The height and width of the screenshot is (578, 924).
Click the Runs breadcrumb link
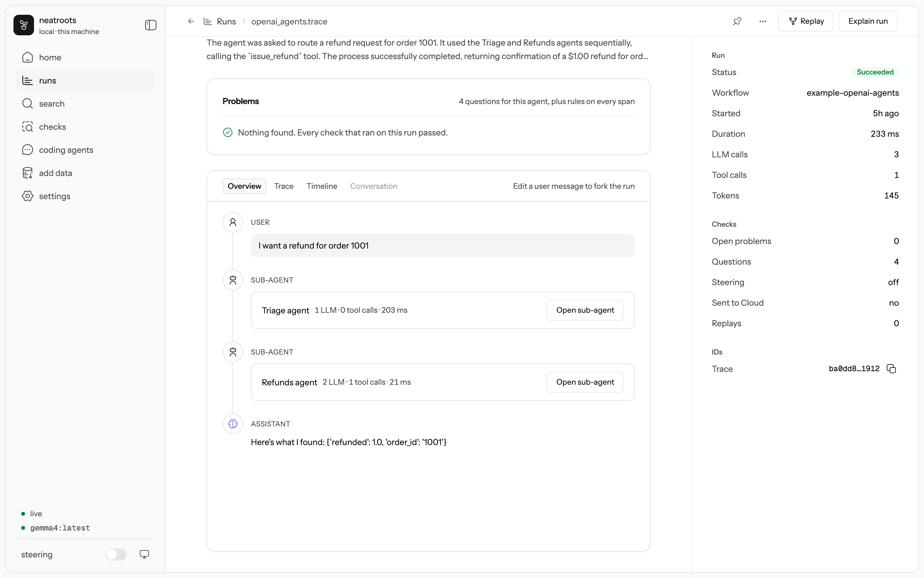pos(226,22)
